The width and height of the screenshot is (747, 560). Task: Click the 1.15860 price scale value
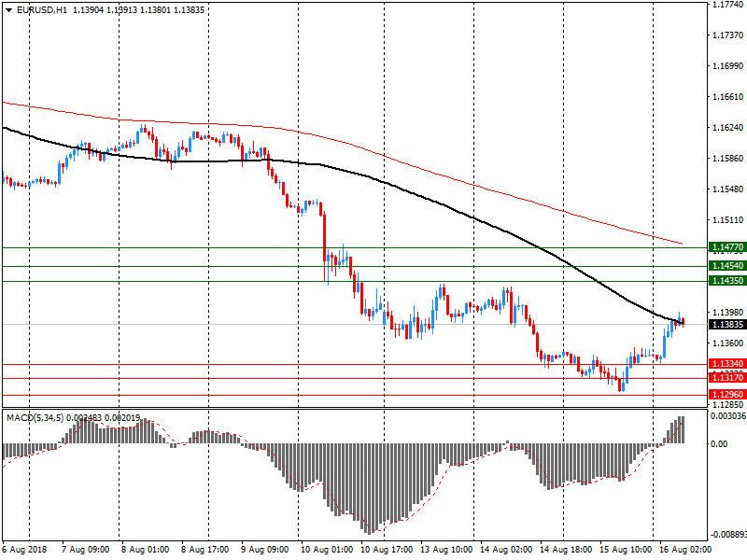click(728, 159)
